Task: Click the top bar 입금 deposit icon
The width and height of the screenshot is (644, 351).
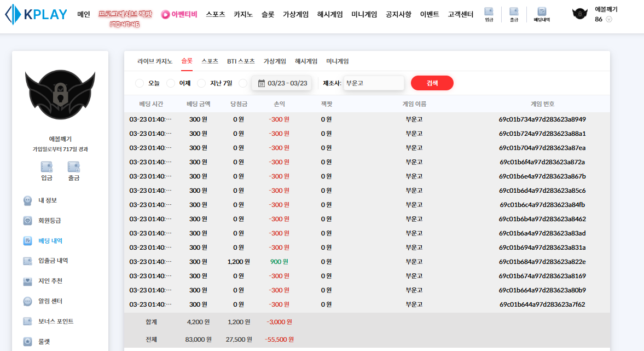Action: [489, 12]
